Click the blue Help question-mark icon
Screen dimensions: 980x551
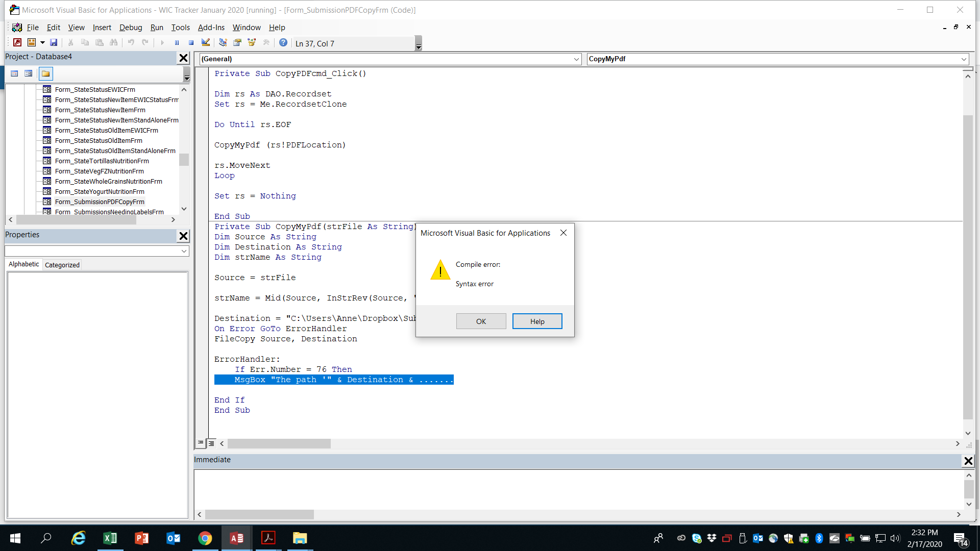point(283,43)
